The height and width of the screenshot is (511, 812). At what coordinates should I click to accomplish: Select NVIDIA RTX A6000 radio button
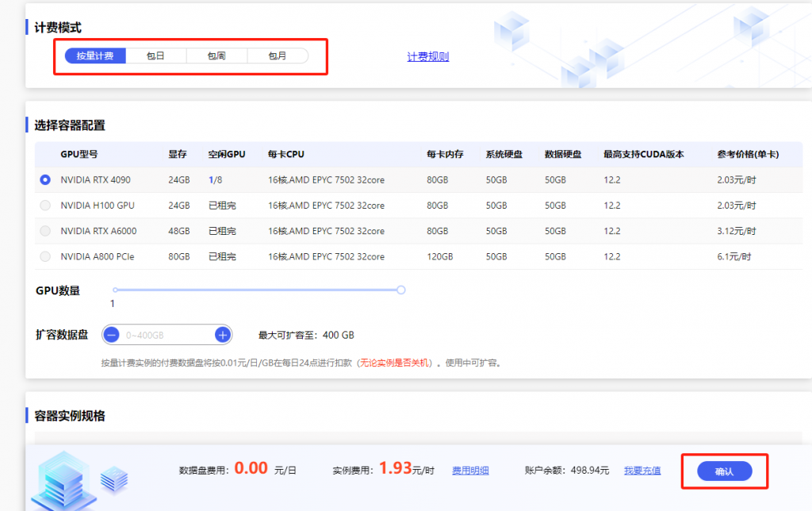point(45,231)
